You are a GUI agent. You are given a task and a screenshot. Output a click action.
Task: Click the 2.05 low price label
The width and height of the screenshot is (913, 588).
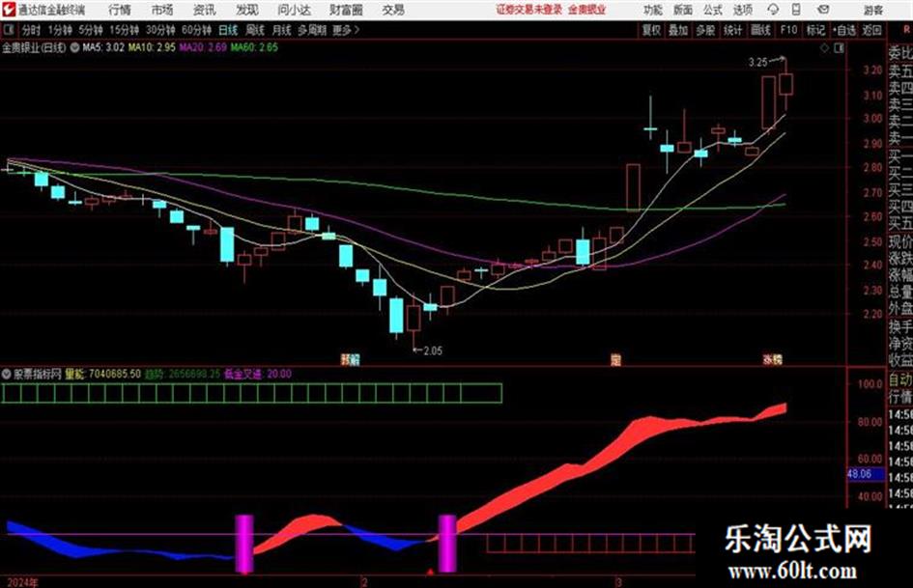point(433,350)
